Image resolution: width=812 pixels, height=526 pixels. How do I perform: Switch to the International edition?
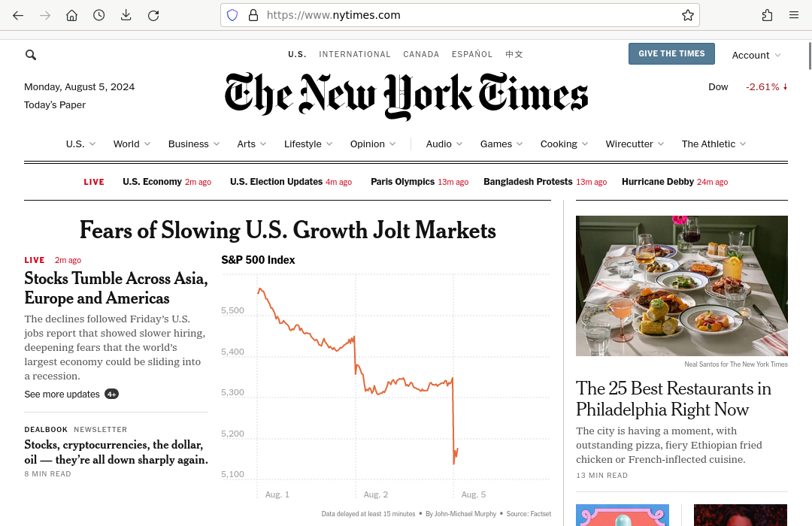355,54
